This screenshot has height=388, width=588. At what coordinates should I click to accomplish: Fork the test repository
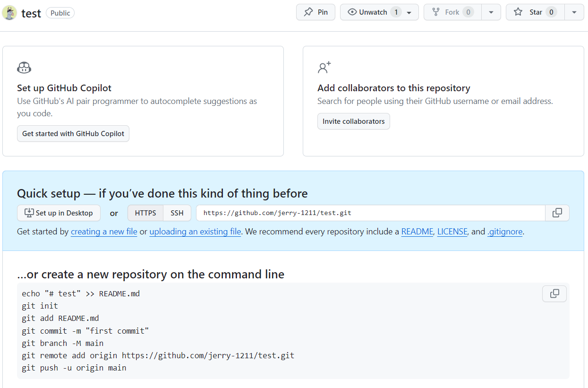[452, 12]
